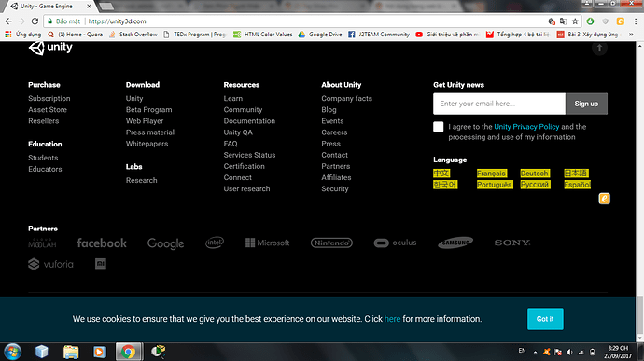
Task: Expand bookmarks overflow chevron
Action: (x=631, y=35)
